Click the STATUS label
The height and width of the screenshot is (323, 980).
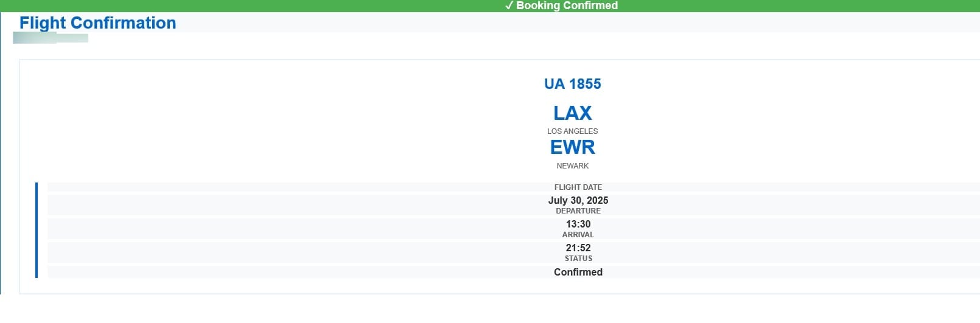point(578,258)
